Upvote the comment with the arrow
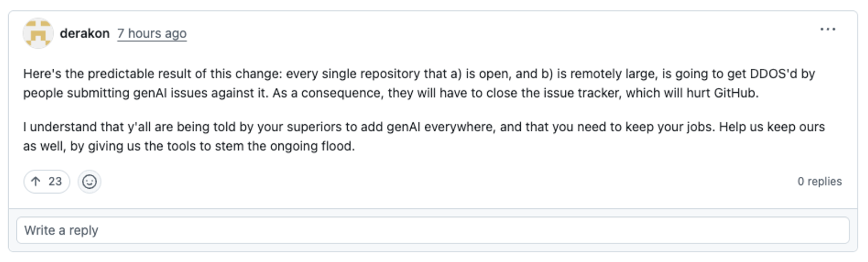Viewport: 868px width, 262px height. 36,181
